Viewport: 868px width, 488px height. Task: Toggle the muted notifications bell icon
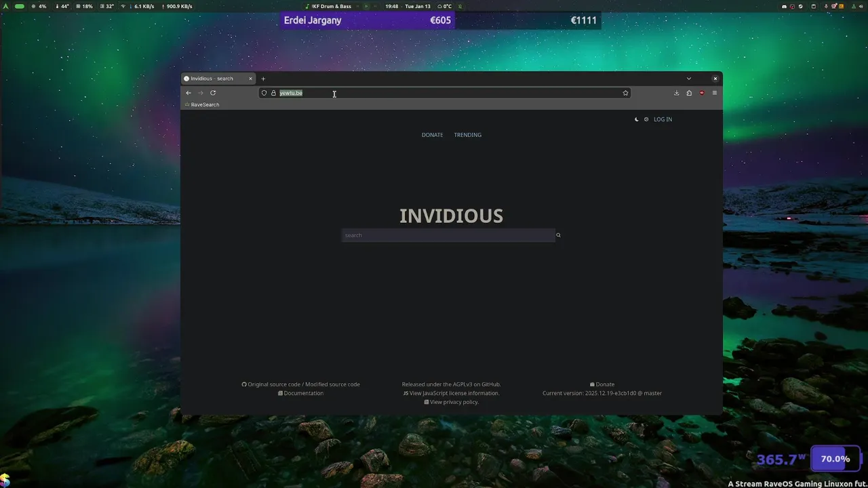pyautogui.click(x=459, y=6)
